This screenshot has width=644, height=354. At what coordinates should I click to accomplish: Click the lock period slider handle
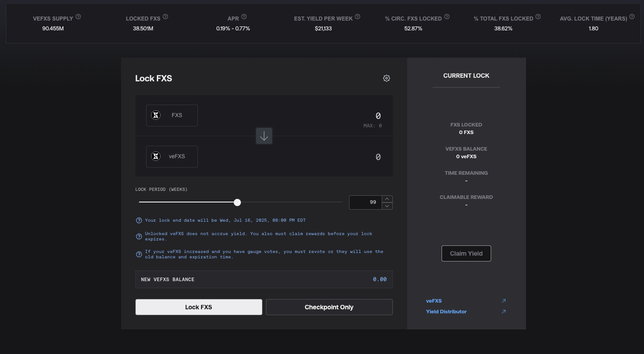point(237,202)
